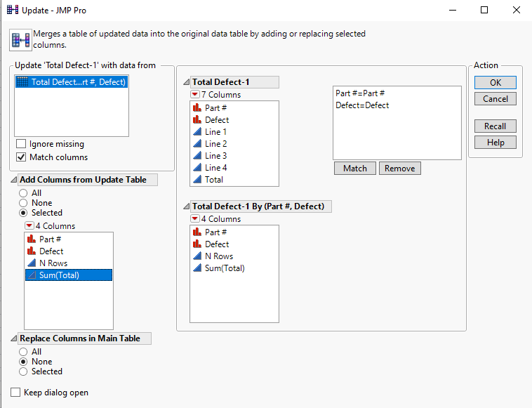Click the continuous icon next to Line 1
The image size is (532, 408).
click(x=197, y=132)
